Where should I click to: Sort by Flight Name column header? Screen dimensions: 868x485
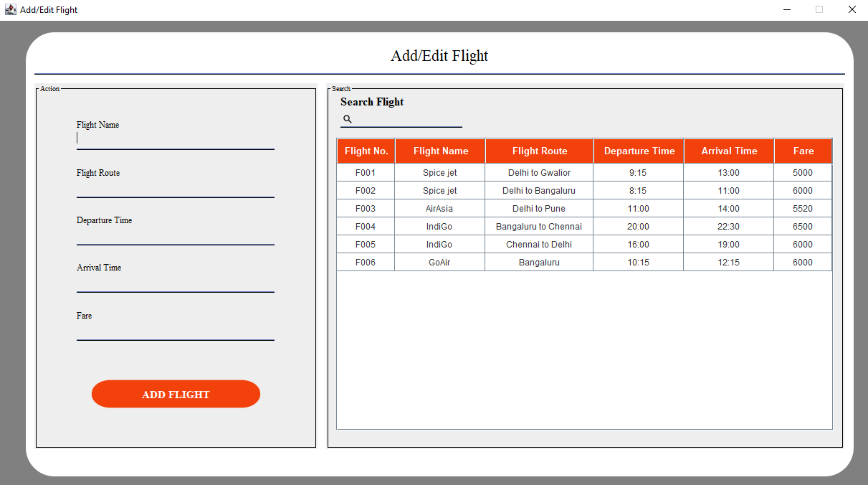coord(440,151)
